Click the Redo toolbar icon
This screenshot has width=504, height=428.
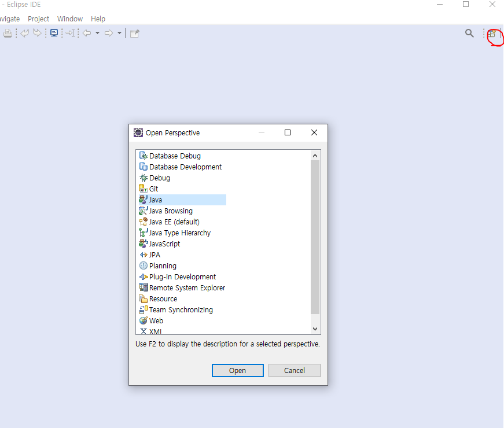click(x=37, y=33)
